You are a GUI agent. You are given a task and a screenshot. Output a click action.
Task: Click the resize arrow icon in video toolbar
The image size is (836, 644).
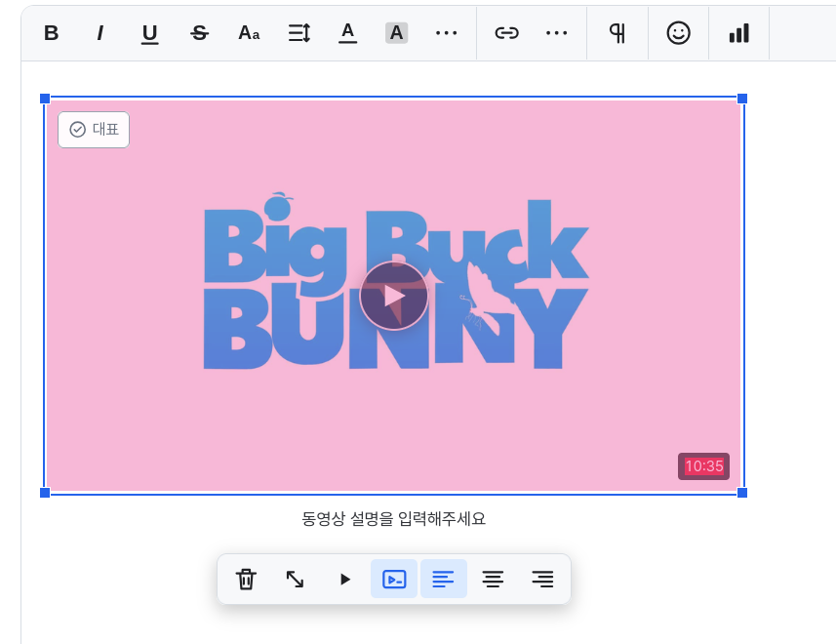pos(295,579)
